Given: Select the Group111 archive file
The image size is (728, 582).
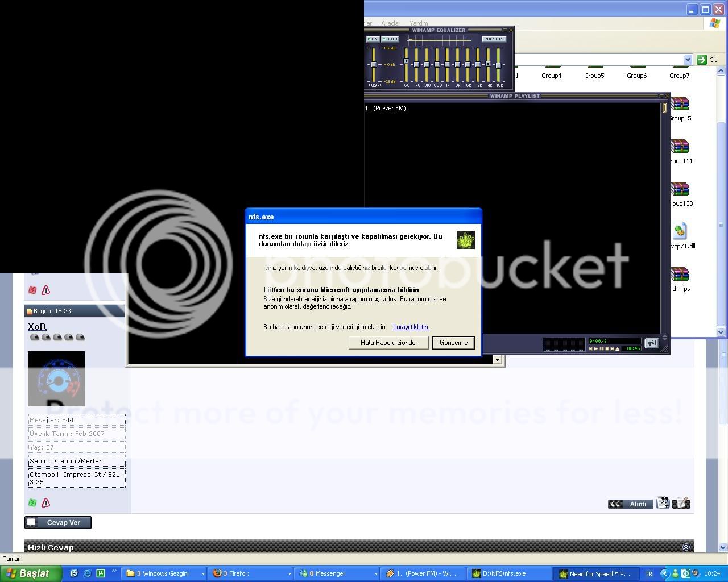Looking at the screenshot, I should (x=681, y=152).
